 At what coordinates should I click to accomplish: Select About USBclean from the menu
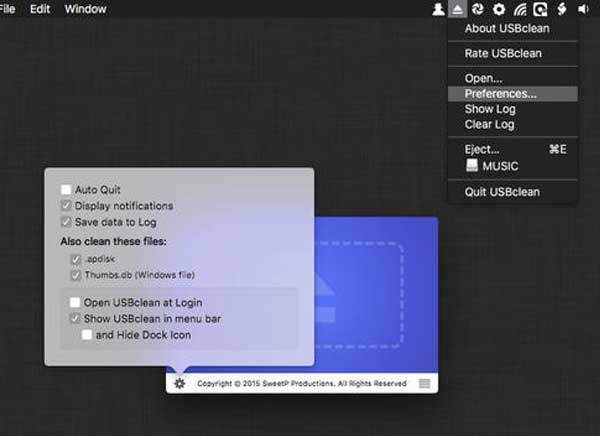coord(513,28)
